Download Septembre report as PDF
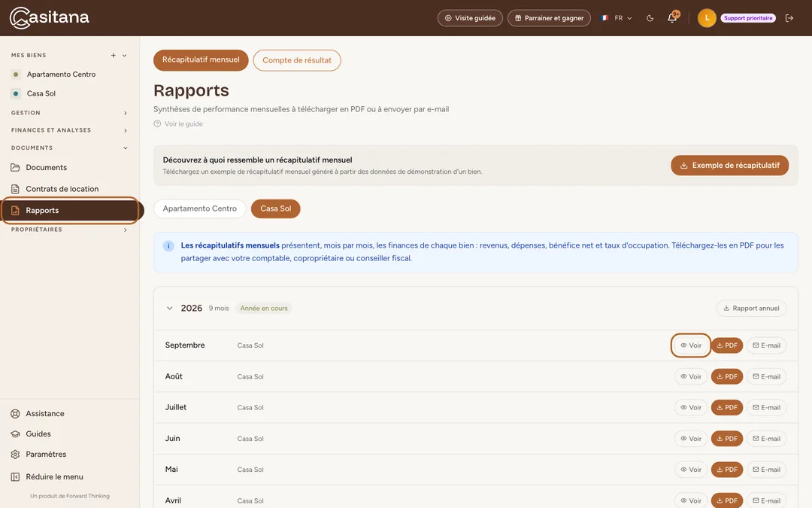Image resolution: width=812 pixels, height=508 pixels. pyautogui.click(x=727, y=345)
